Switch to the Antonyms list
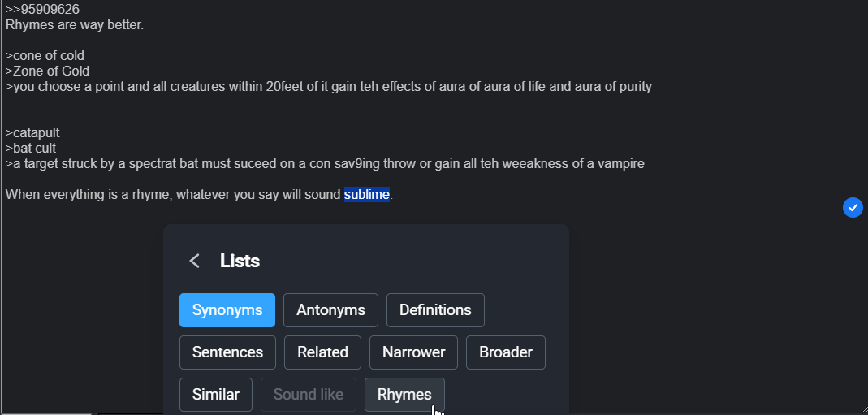The width and height of the screenshot is (868, 415). point(330,310)
